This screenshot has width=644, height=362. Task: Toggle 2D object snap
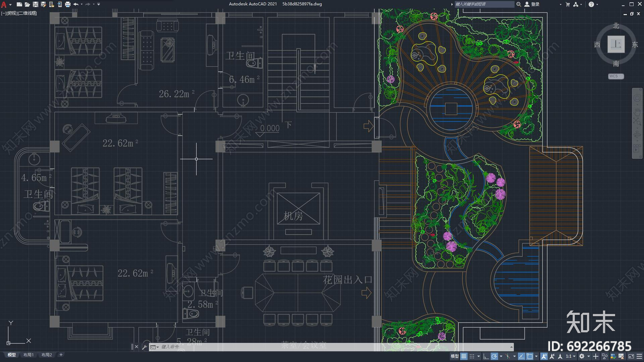pyautogui.click(x=529, y=356)
